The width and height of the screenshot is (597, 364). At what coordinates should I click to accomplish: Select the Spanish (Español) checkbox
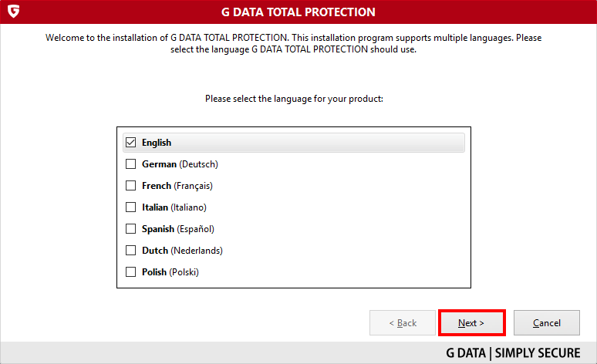tap(130, 229)
